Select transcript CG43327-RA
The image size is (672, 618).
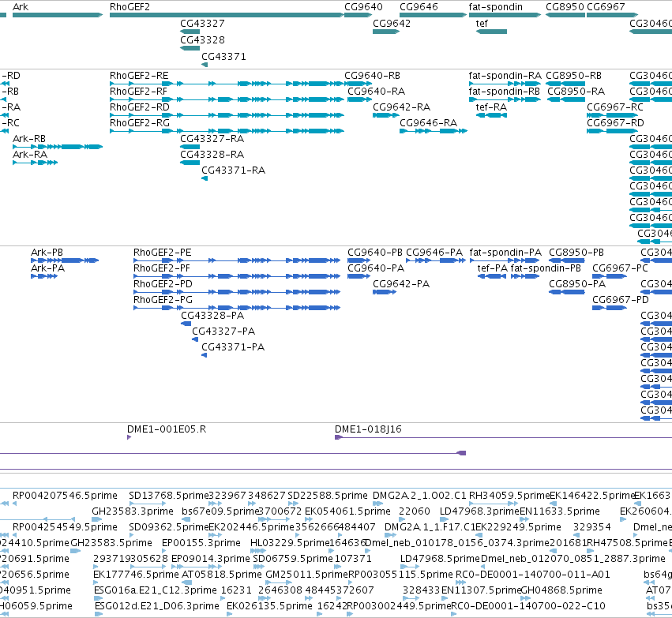pyautogui.click(x=190, y=147)
